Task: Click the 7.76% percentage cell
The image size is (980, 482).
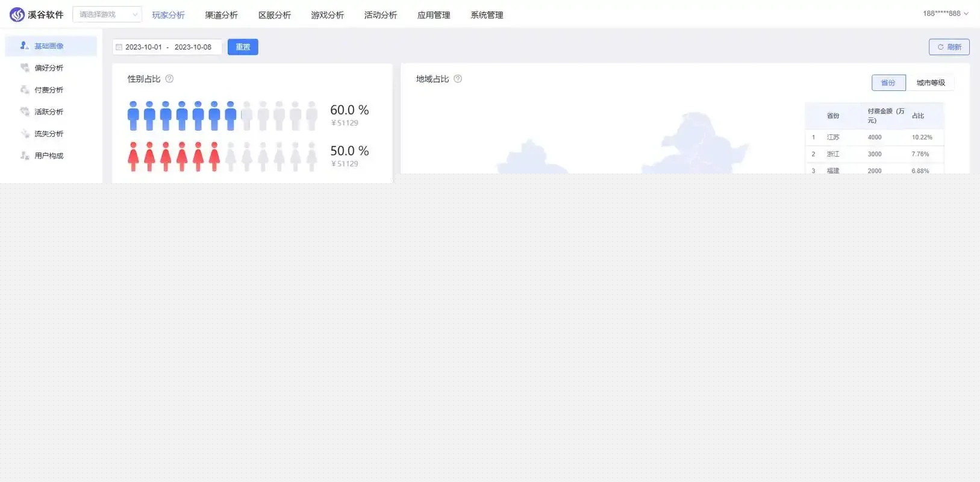Action: (920, 154)
